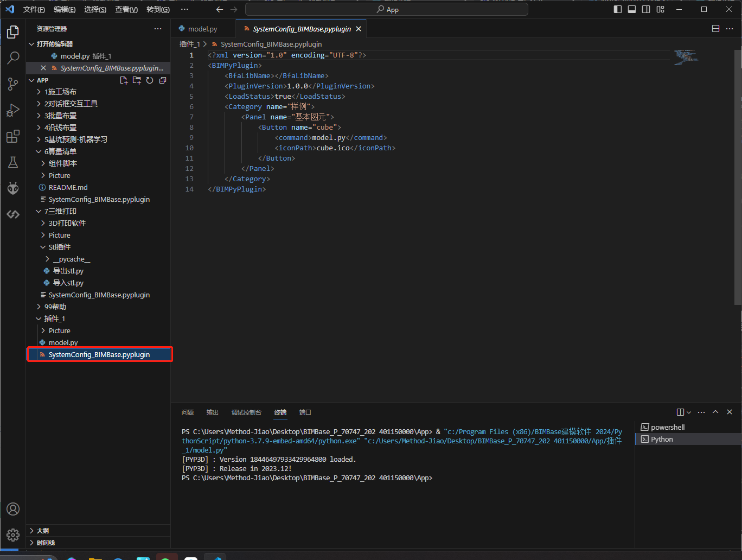Refresh the explorer file tree

click(150, 80)
